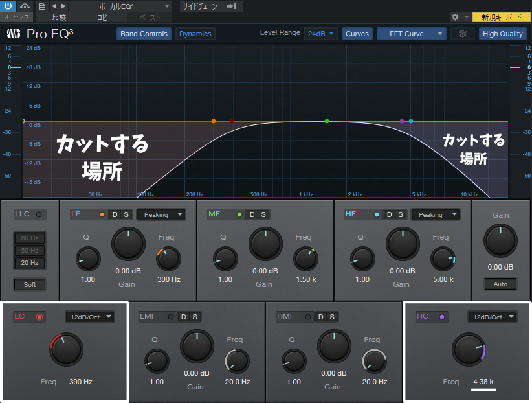The image size is (532, 403).
Task: Click the MF Freq knob at 1.50 k
Action: [305, 259]
